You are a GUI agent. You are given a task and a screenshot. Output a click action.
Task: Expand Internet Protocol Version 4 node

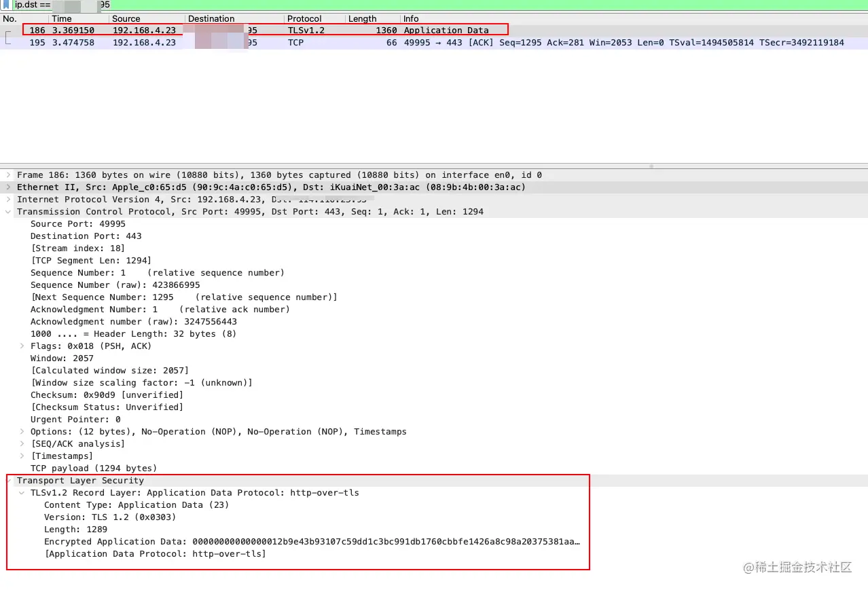tap(9, 200)
